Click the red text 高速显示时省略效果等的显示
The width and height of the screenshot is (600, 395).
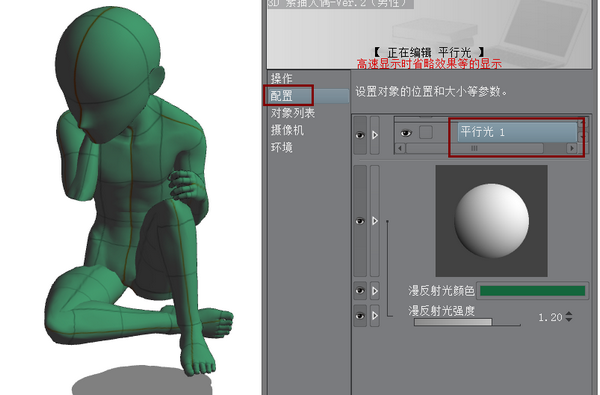[x=429, y=64]
